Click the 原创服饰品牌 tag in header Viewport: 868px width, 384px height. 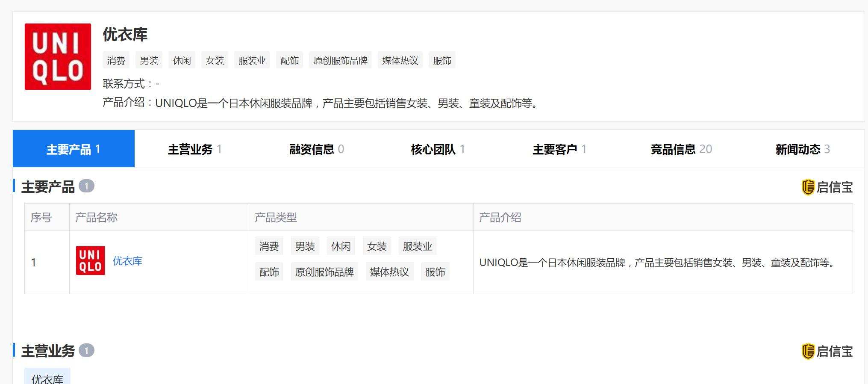tap(341, 60)
